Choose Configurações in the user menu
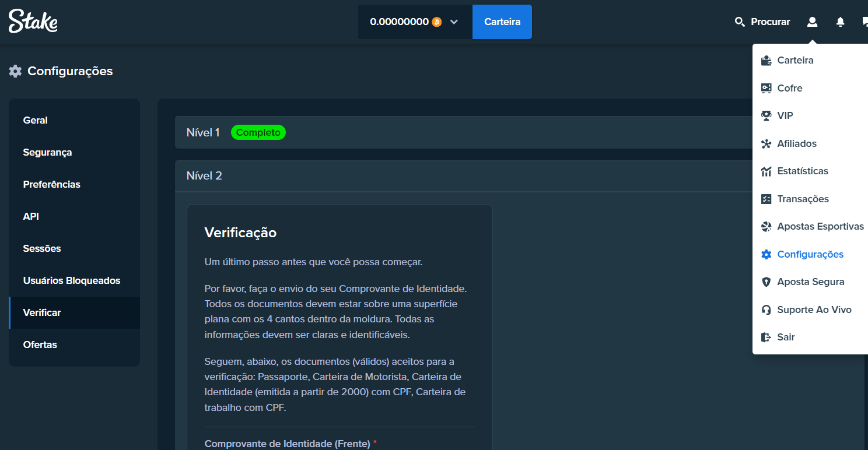868x450 pixels. click(810, 254)
